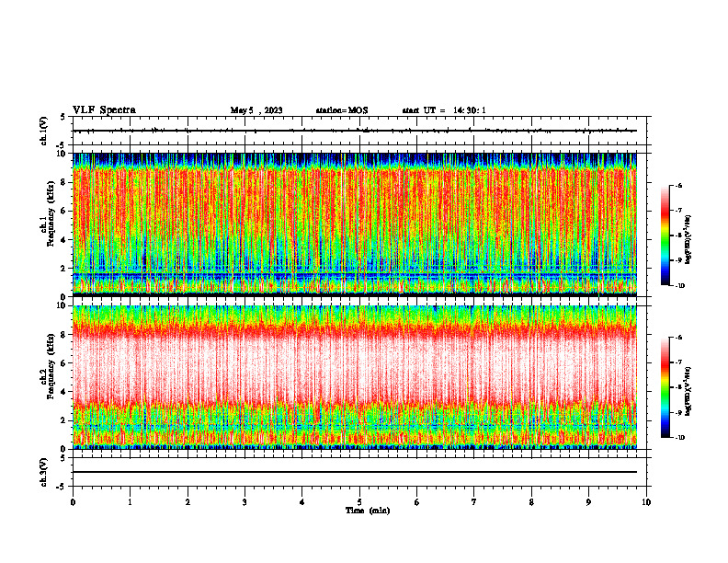Image resolution: width=728 pixels, height=563 pixels.
Task: Click the "Time (min)" axis label
Action: (x=368, y=511)
